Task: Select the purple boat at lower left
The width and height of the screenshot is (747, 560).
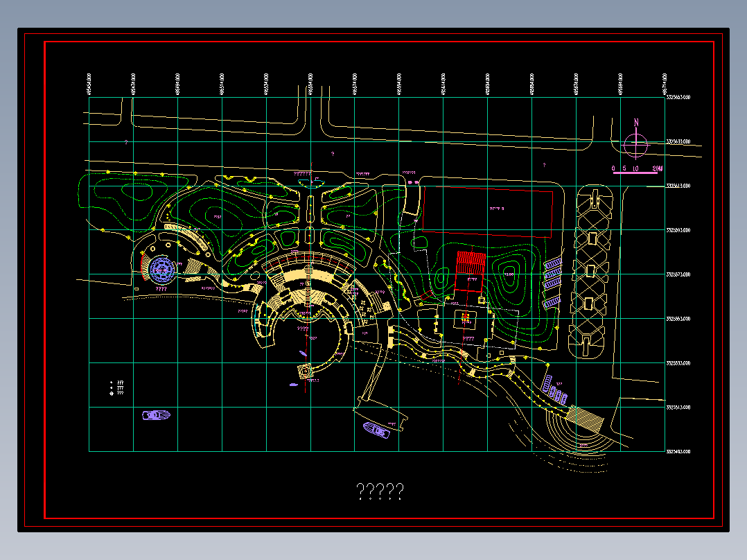Action: (157, 415)
